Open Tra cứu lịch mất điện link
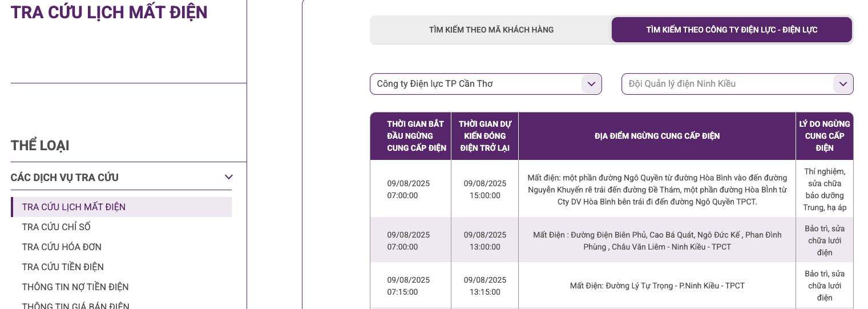This screenshot has width=868, height=309. pyautogui.click(x=74, y=207)
